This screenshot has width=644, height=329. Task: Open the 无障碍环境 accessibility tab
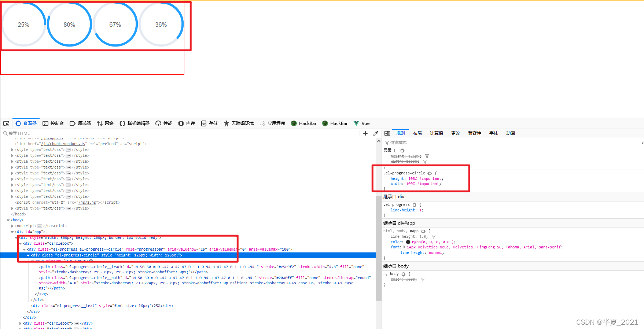tap(239, 123)
